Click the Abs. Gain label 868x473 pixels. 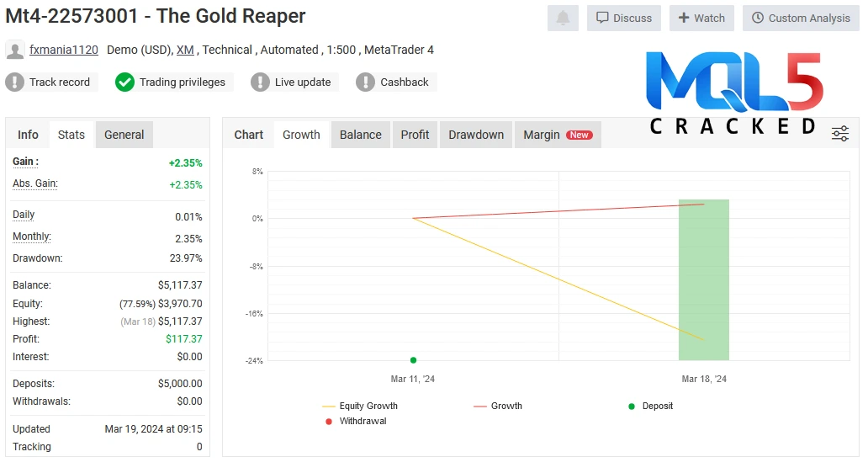point(34,183)
